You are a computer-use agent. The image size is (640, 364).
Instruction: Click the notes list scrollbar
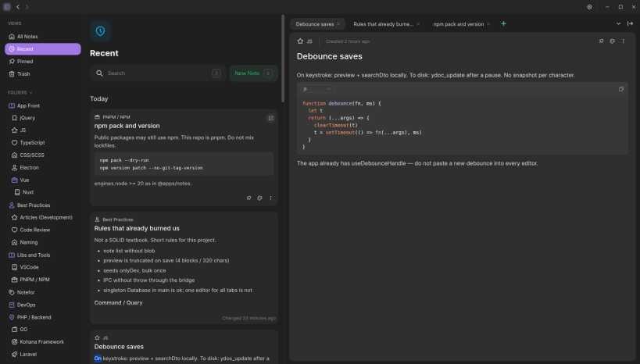[283, 59]
